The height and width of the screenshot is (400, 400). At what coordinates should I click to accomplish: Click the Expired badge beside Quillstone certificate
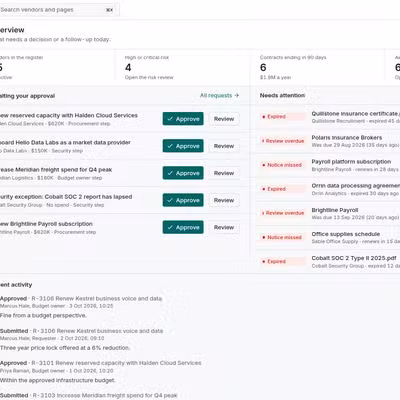[282, 117]
